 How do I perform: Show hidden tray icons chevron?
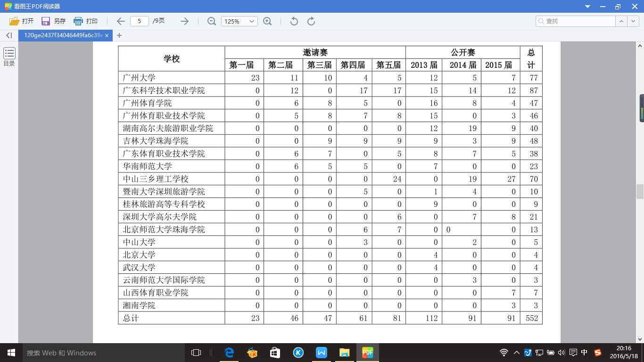pyautogui.click(x=517, y=353)
